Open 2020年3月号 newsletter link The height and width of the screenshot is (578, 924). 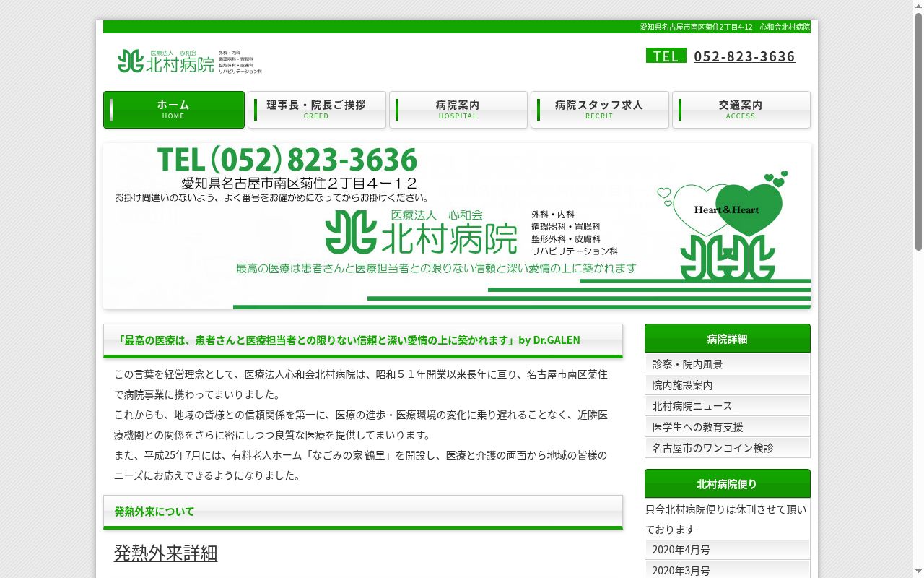click(728, 570)
